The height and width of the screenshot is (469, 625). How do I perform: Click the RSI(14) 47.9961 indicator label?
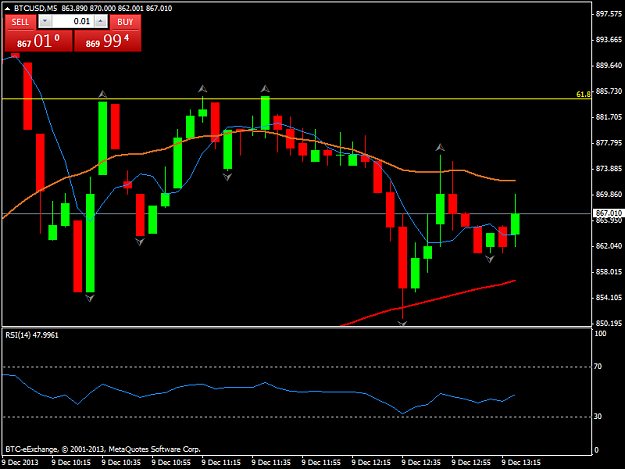click(32, 335)
